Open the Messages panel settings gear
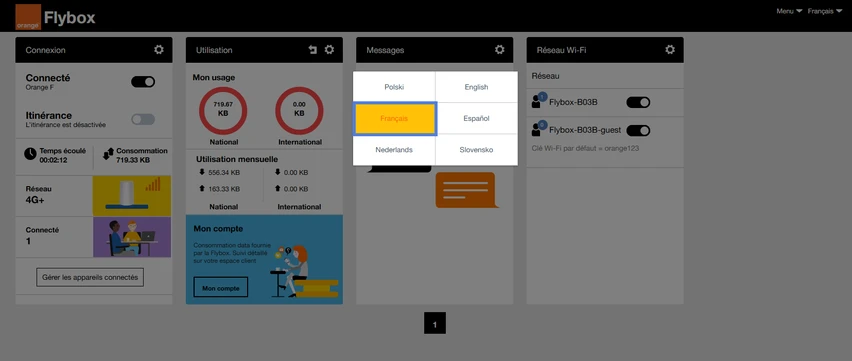The width and height of the screenshot is (852, 361). 499,49
